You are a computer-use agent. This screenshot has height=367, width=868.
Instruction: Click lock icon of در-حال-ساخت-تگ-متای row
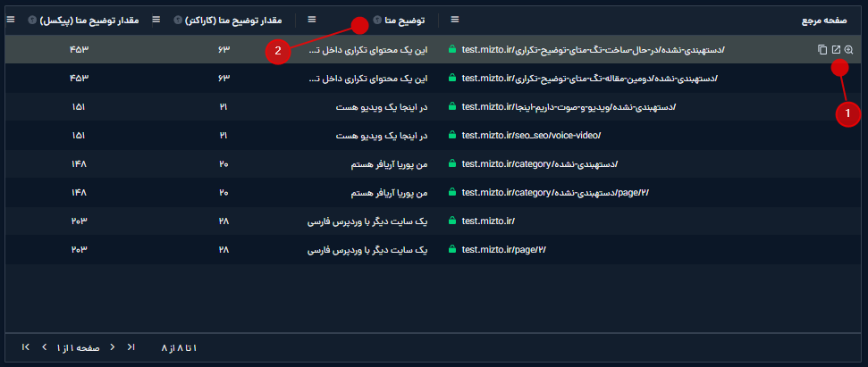point(452,50)
